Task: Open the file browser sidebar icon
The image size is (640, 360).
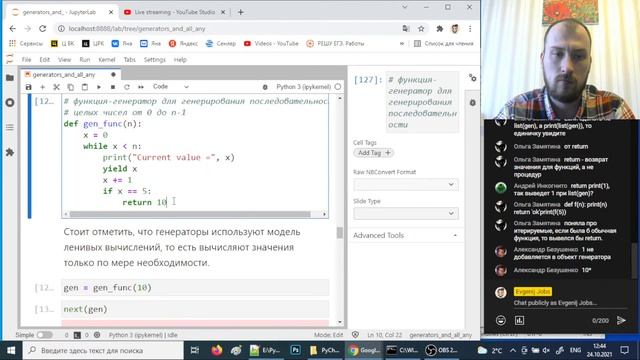Action: (10, 78)
